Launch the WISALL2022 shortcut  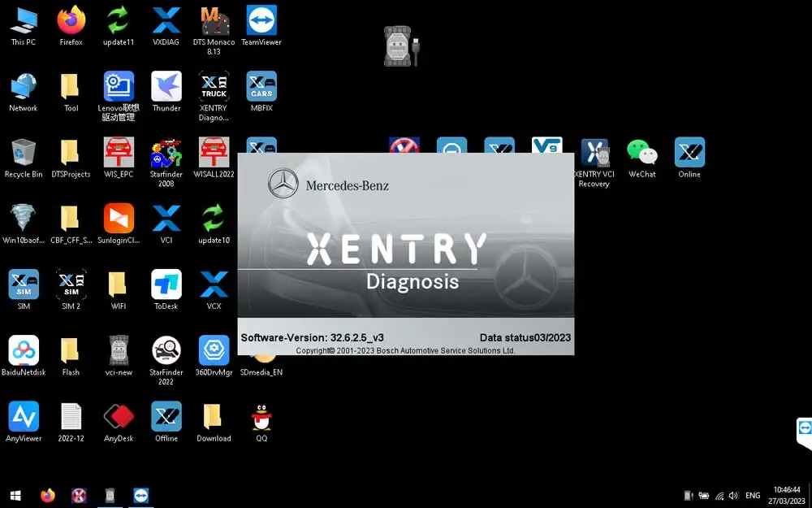[x=214, y=158]
